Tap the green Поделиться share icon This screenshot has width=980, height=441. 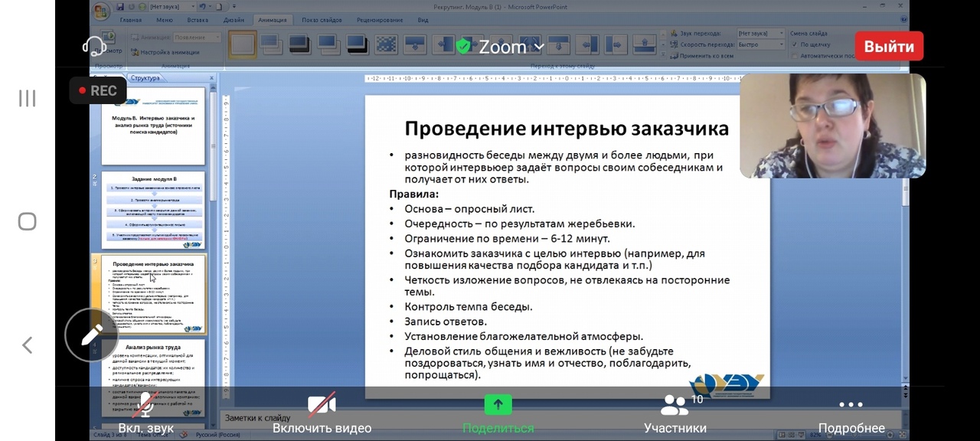(x=498, y=405)
